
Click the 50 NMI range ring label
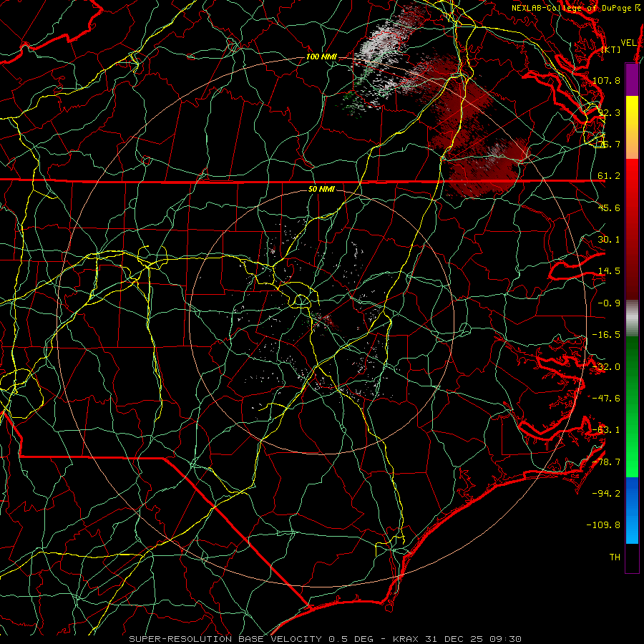(x=321, y=189)
